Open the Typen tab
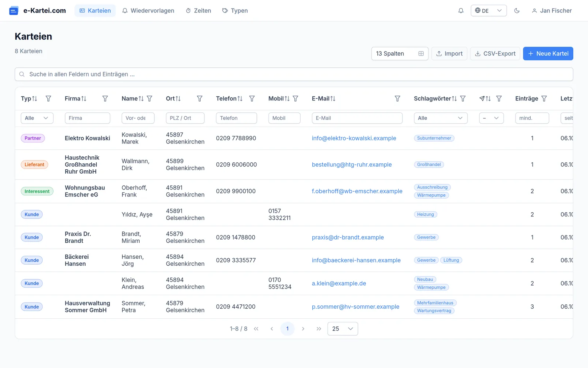The image size is (588, 368). (235, 11)
